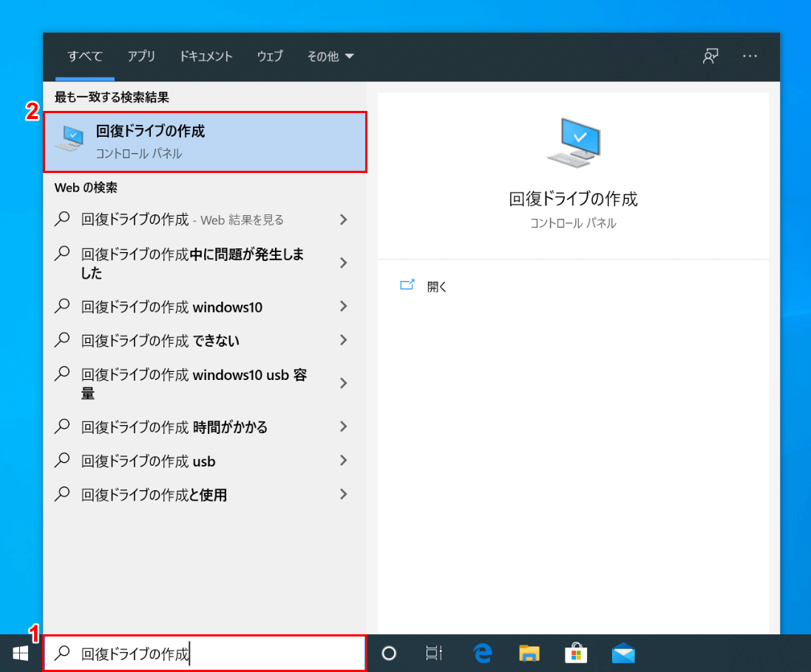The image size is (811, 672).
Task: Click the 回復ドライブの作成 title in preview pane
Action: point(573,199)
